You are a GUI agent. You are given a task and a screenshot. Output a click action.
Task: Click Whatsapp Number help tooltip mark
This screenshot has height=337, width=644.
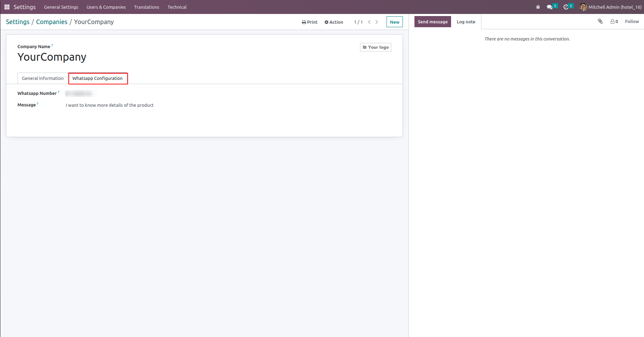tap(59, 92)
